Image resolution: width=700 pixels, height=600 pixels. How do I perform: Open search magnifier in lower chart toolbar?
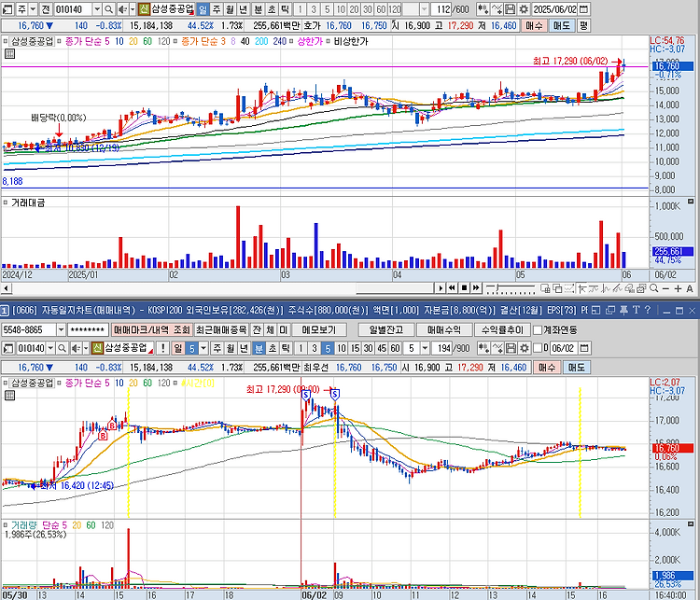pos(62,348)
